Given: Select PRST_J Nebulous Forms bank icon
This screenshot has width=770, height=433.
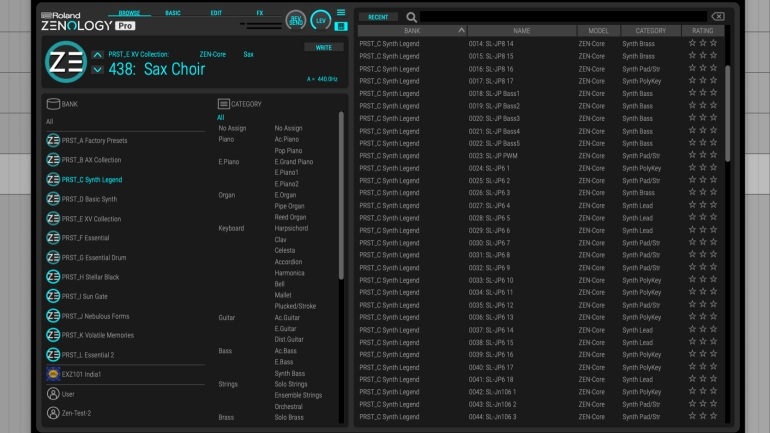Looking at the screenshot, I should click(53, 316).
